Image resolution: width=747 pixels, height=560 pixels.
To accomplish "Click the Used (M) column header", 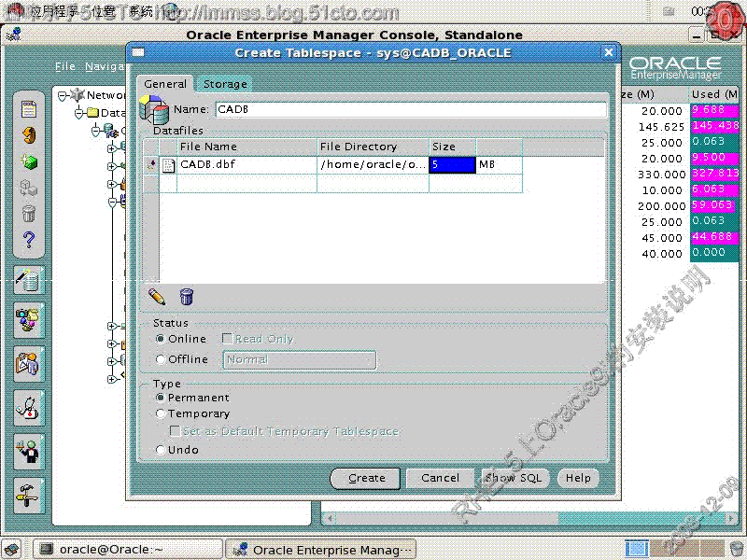I will point(714,94).
